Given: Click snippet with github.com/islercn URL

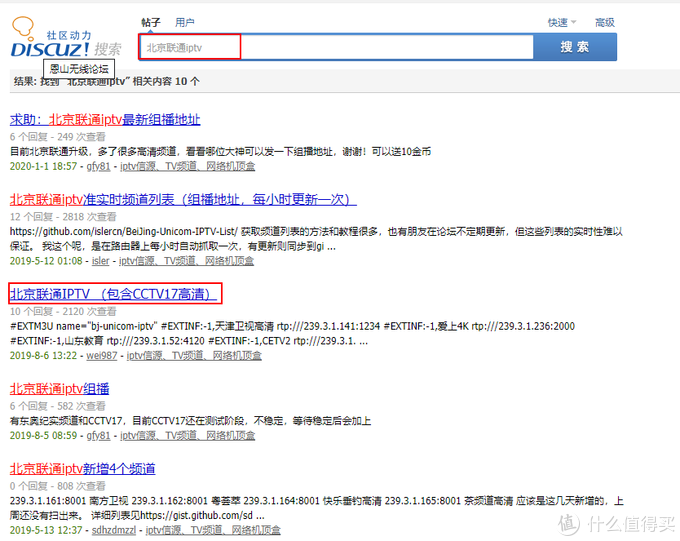Looking at the screenshot, I should (316, 239).
